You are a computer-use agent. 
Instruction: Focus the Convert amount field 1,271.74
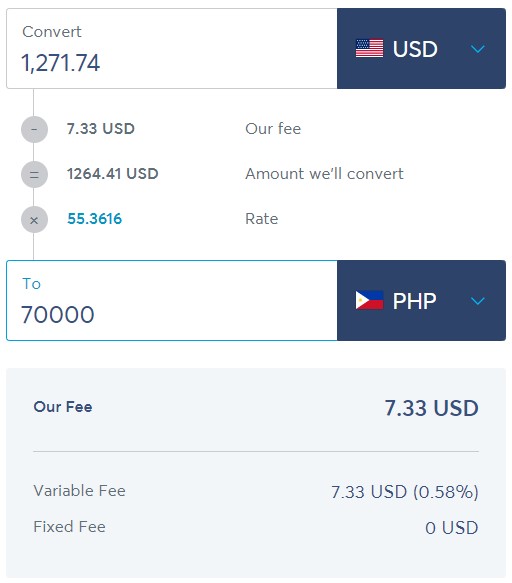172,48
